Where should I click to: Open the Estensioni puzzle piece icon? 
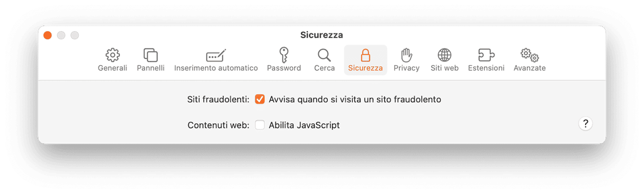(x=486, y=55)
